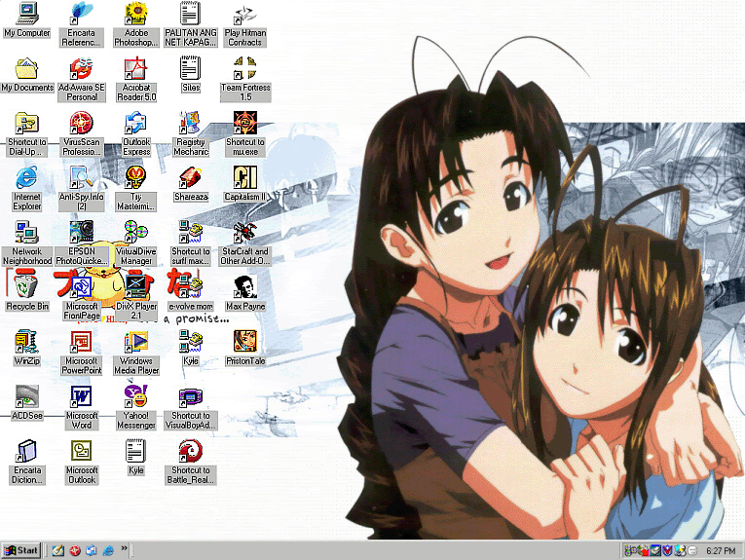Click the Ad-Aware SE Personal icon

coord(81,68)
